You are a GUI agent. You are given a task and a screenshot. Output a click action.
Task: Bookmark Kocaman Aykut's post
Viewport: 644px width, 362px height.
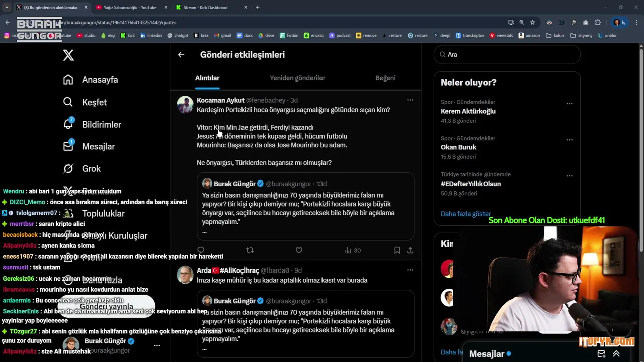pyautogui.click(x=397, y=250)
